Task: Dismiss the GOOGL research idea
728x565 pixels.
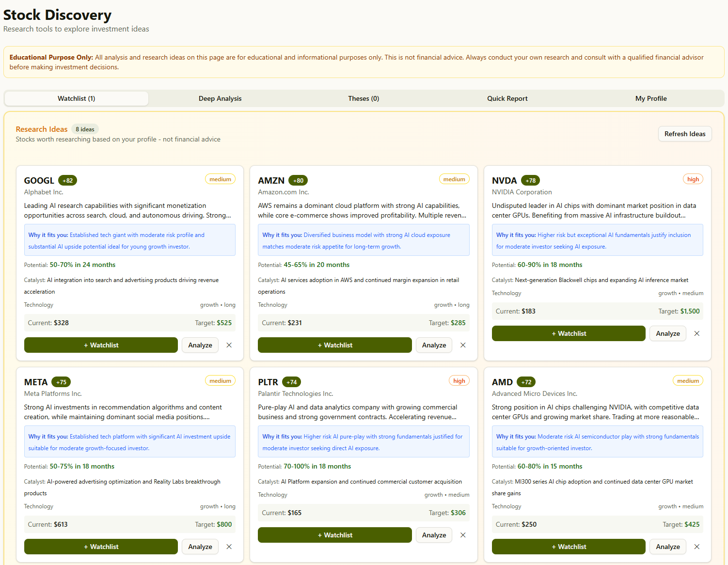Action: 229,345
